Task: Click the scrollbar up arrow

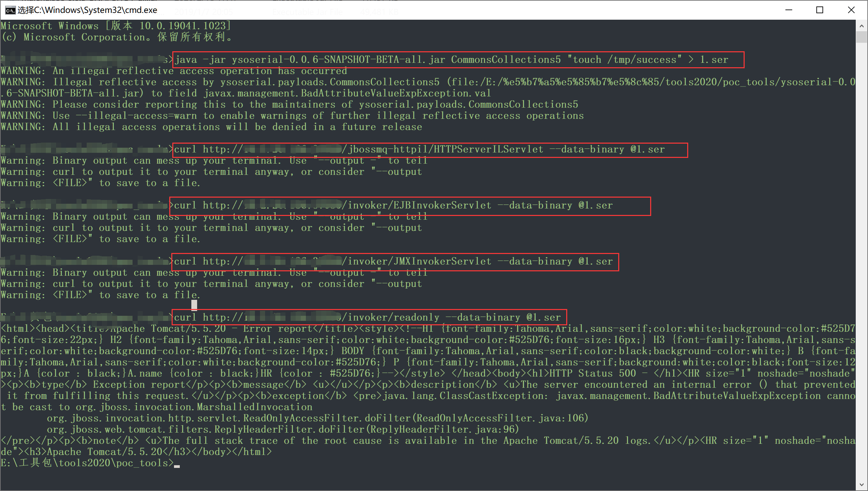Action: 862,26
